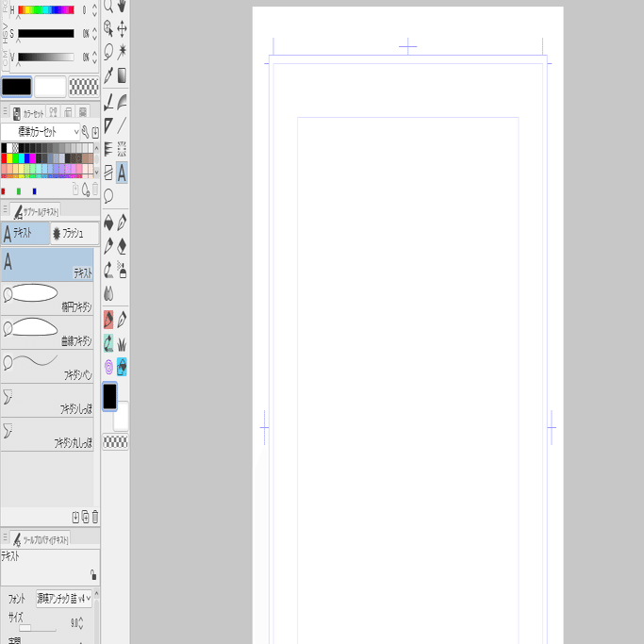Select the Gradient tool
The width and height of the screenshot is (644, 644).
point(122,75)
